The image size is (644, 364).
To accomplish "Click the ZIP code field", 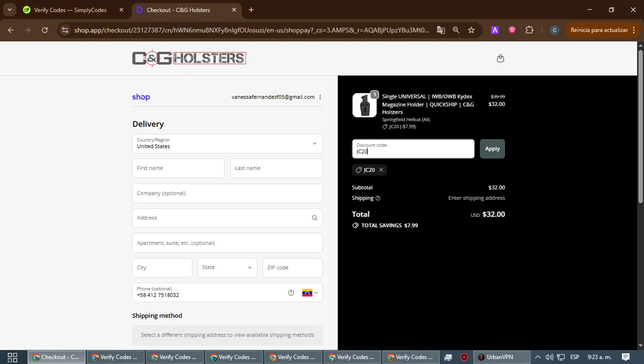I will point(292,268).
